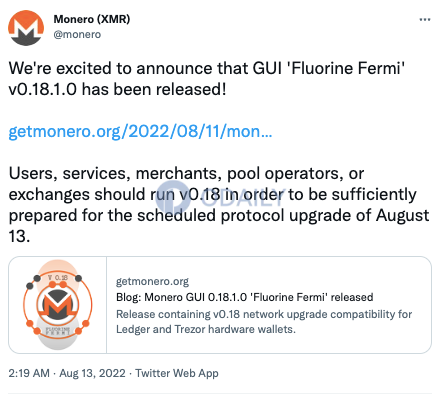Follow the getmonero.org/2022/08/11 link
This screenshot has height=396, width=442.
(140, 132)
